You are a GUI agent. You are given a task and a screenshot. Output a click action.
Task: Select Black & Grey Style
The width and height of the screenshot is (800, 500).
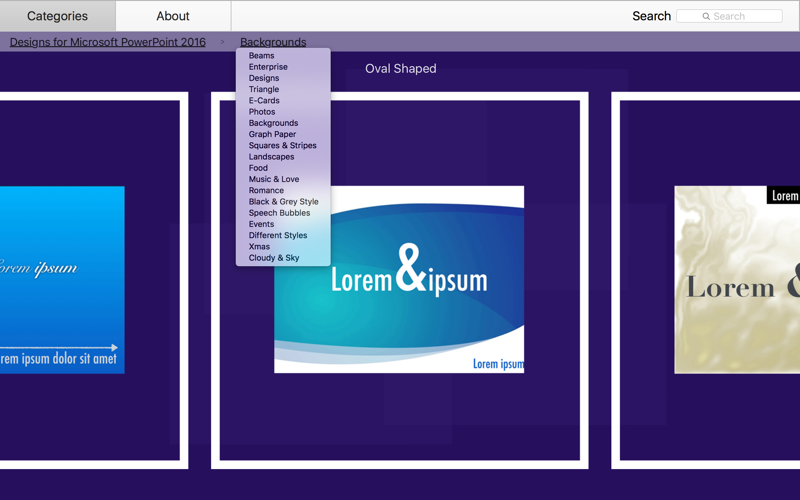pyautogui.click(x=284, y=202)
